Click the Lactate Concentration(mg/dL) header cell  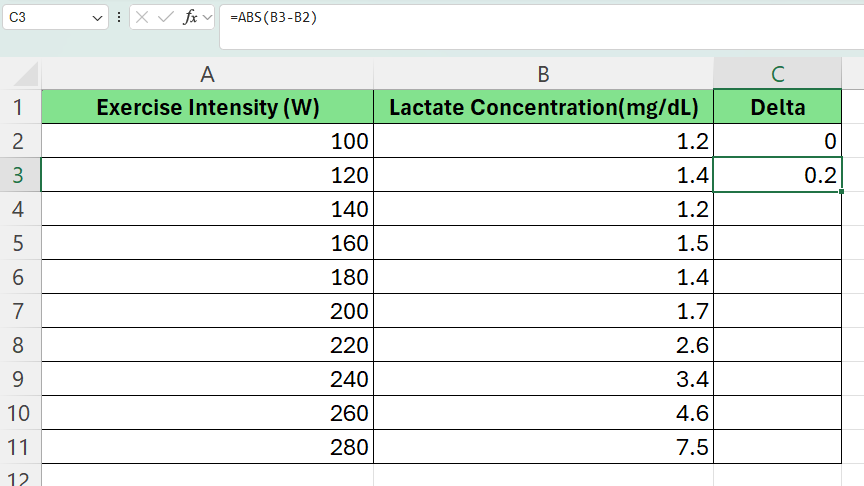(543, 108)
